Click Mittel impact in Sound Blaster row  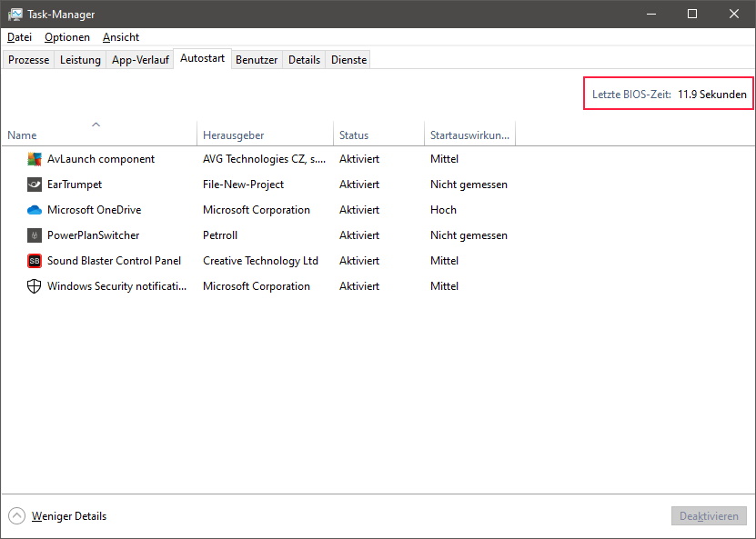[x=444, y=261]
